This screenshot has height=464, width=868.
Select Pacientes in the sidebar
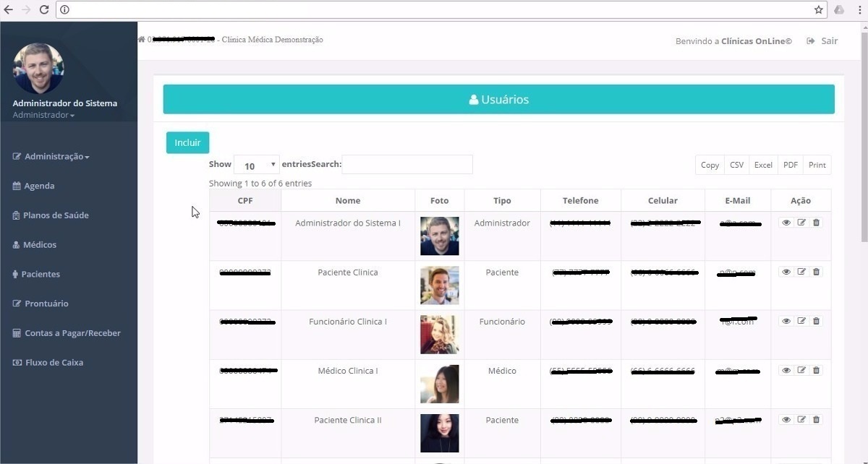pyautogui.click(x=42, y=274)
